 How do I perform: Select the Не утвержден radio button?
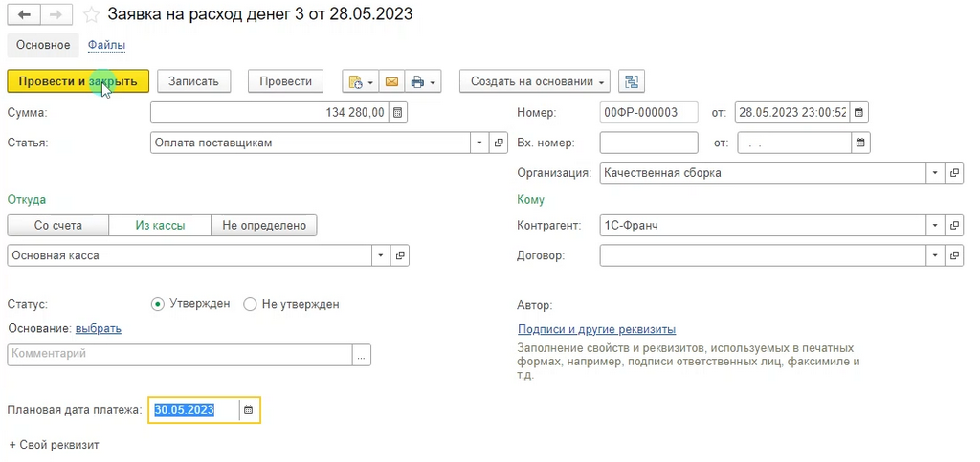250,305
